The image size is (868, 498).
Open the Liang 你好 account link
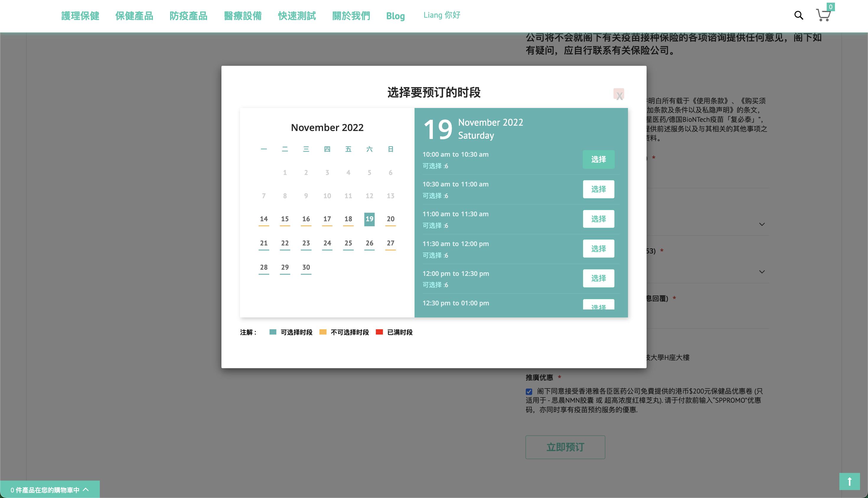[x=442, y=15]
